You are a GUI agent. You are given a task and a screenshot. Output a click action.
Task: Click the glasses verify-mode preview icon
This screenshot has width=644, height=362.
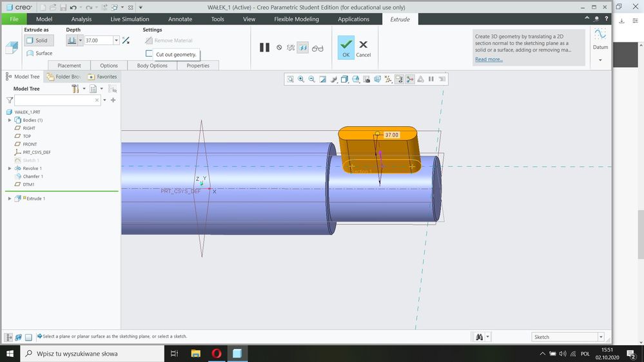tap(317, 48)
